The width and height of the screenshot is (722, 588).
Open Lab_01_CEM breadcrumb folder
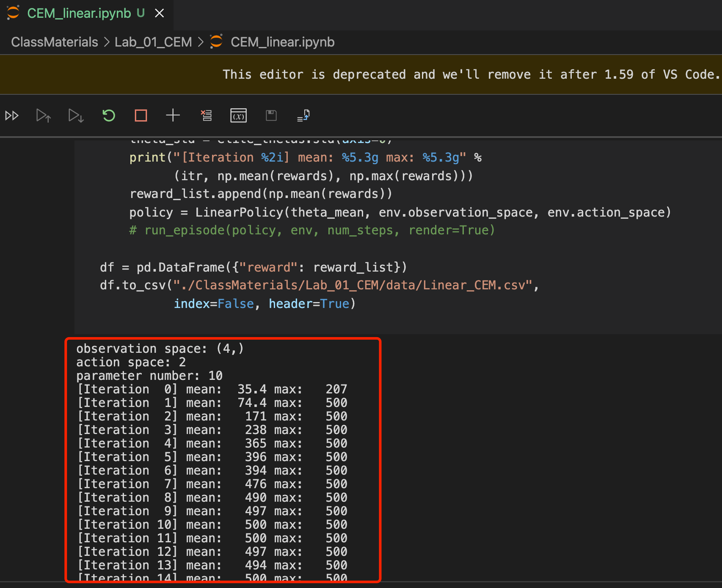[x=153, y=42]
